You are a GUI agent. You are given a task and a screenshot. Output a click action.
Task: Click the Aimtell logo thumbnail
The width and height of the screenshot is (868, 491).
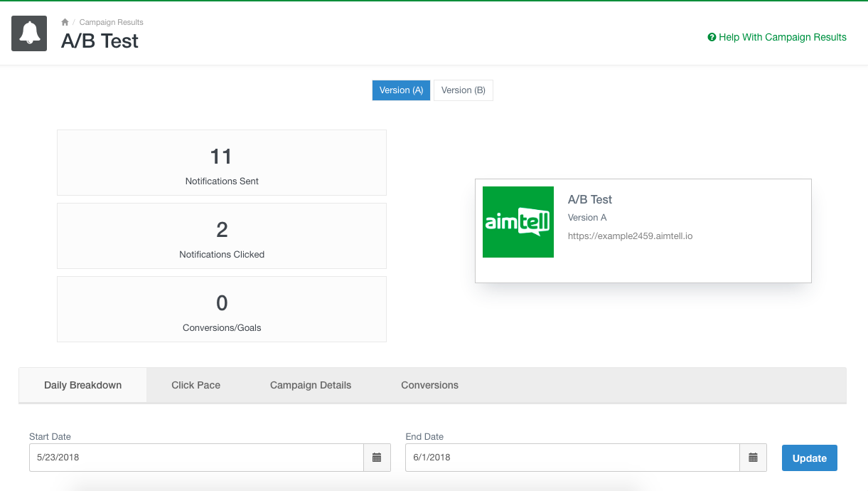(518, 222)
